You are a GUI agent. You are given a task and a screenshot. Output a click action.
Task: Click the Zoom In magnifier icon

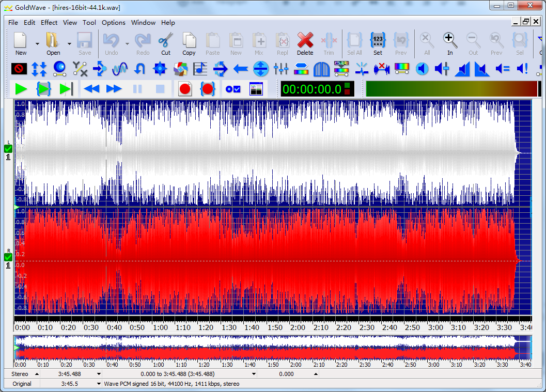point(450,40)
